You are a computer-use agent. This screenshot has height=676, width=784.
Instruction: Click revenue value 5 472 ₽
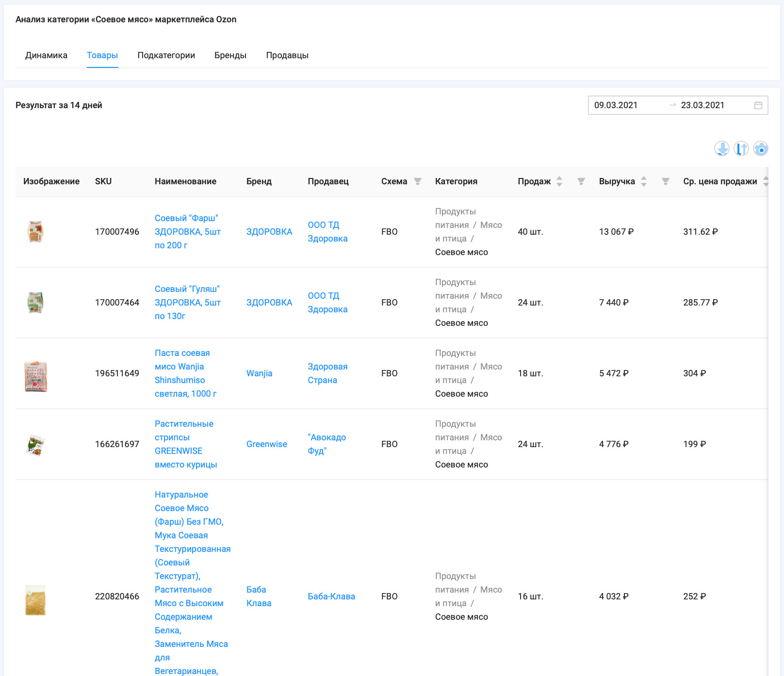(x=614, y=373)
